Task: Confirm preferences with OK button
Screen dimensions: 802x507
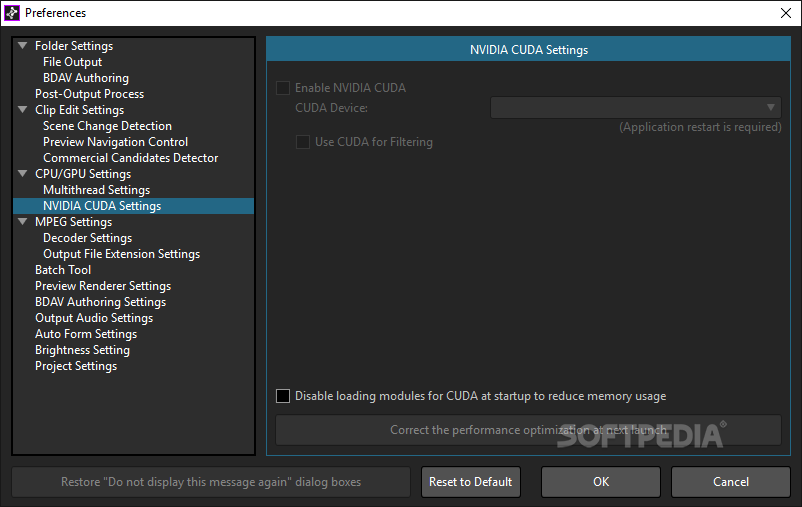Action: (x=601, y=481)
